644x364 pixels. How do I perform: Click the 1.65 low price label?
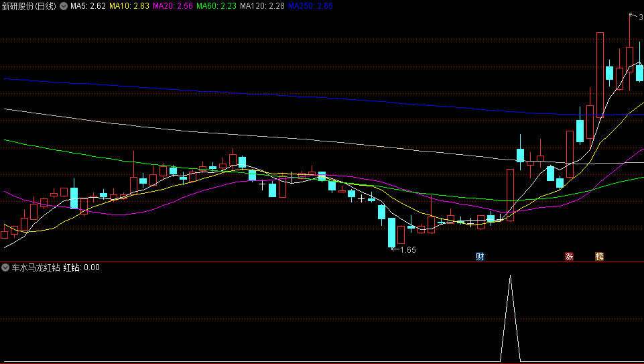(x=408, y=250)
